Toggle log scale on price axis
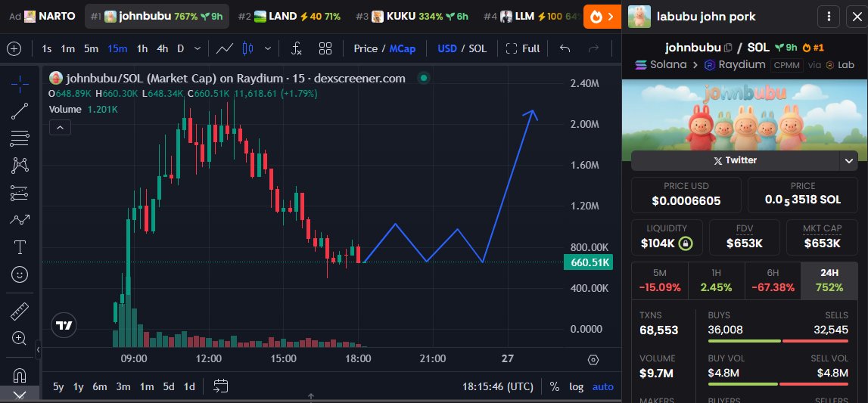The width and height of the screenshot is (868, 403). [576, 386]
